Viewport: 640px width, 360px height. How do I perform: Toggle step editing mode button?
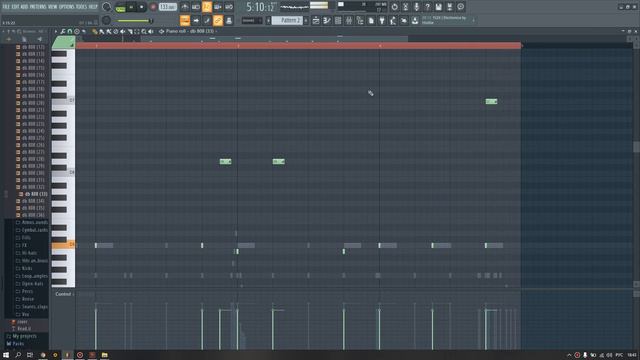[x=207, y=20]
